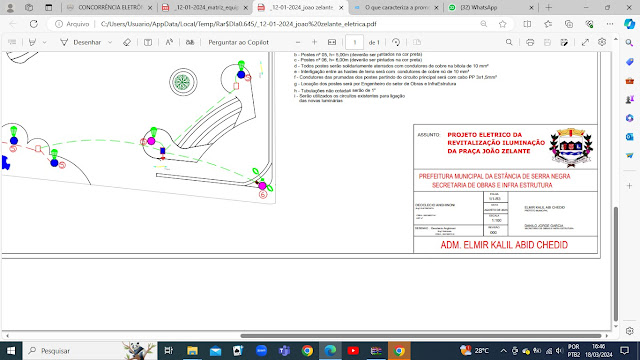This screenshot has width=640, height=360.
Task: Click the fit to width icon
Action: point(332,42)
